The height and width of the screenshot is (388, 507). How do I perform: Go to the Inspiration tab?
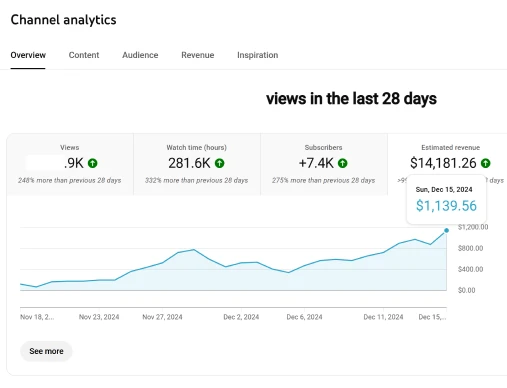(258, 55)
